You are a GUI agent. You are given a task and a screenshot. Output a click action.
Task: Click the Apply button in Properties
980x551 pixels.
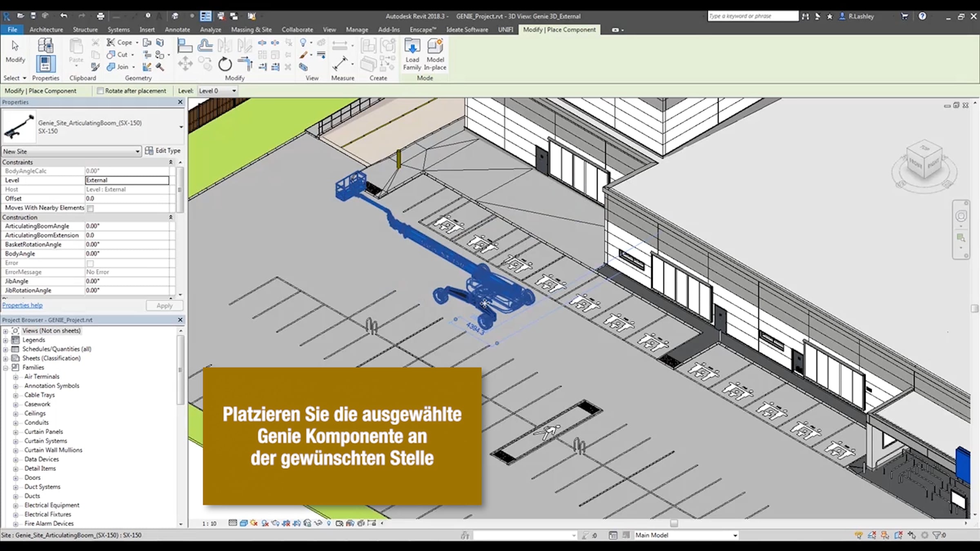(x=165, y=305)
